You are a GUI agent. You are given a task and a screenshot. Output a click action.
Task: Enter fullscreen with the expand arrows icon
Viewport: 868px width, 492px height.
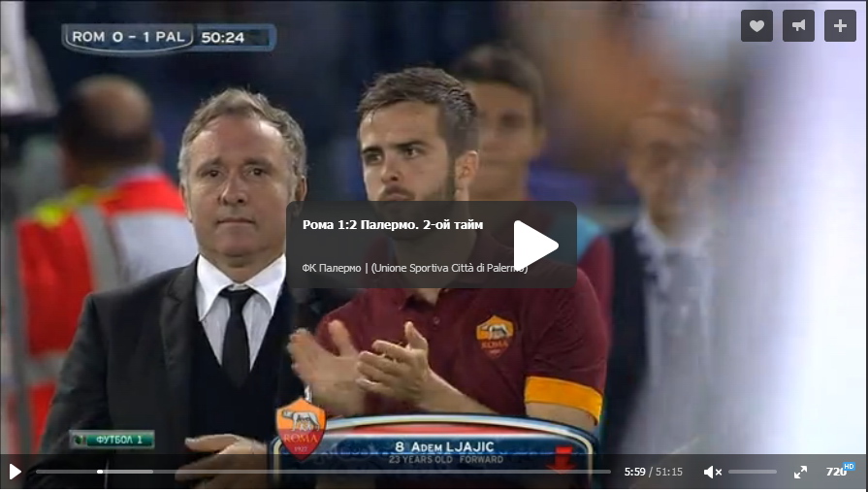point(800,472)
